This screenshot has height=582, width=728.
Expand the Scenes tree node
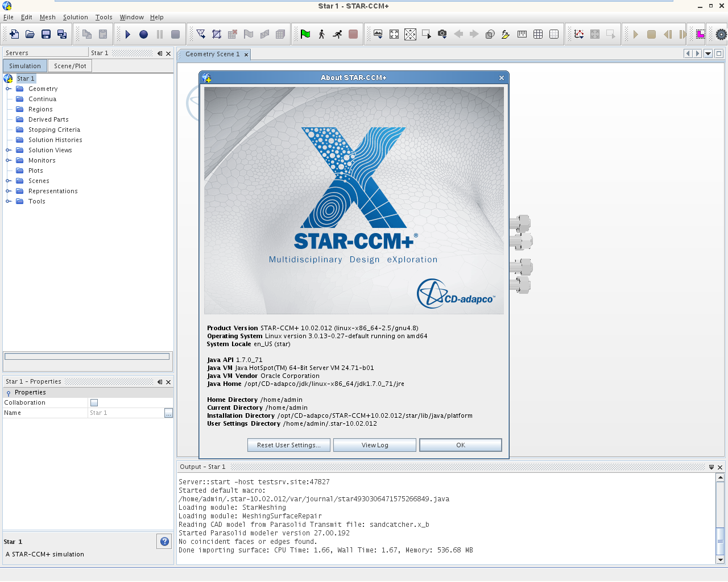coord(9,181)
